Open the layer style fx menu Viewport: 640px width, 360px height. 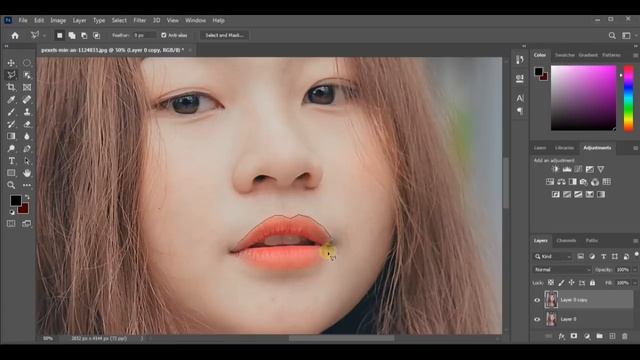point(562,336)
